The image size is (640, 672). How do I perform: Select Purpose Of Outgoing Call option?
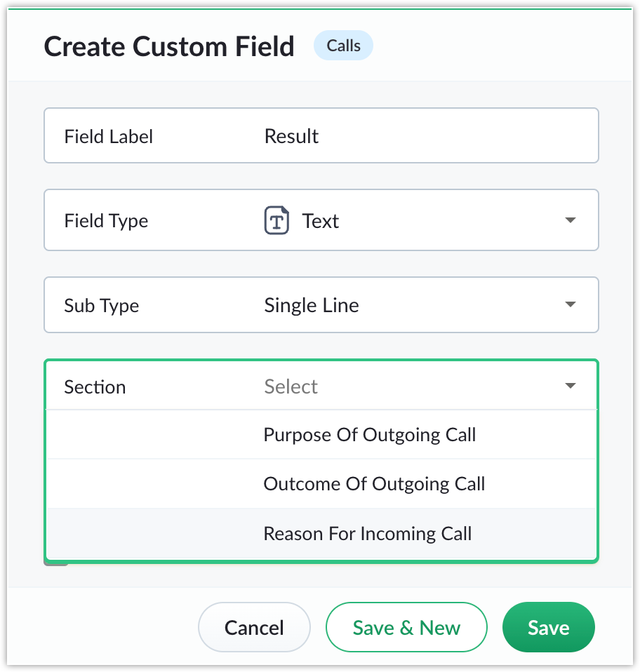click(321, 435)
